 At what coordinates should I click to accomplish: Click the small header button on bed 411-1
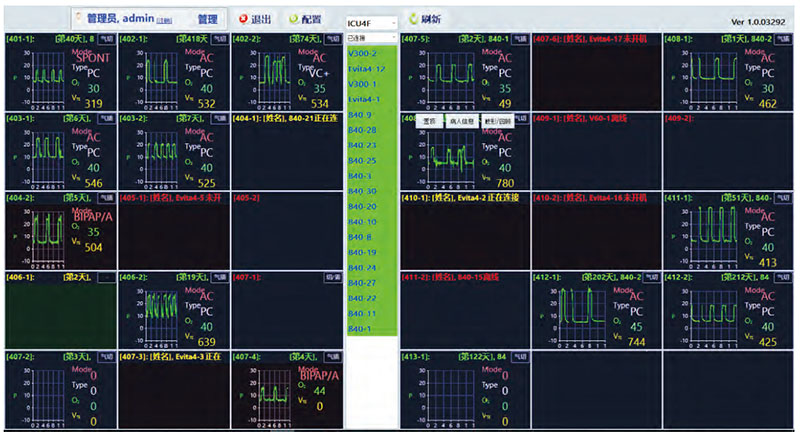783,198
